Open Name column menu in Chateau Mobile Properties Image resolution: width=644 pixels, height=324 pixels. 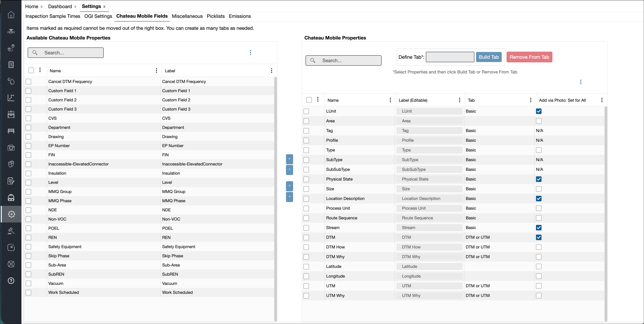pyautogui.click(x=390, y=100)
